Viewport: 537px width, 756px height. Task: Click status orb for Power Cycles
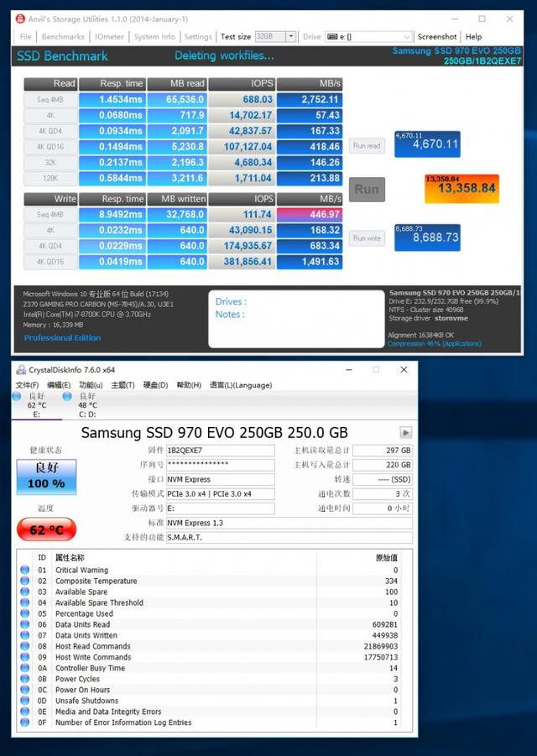[x=24, y=679]
